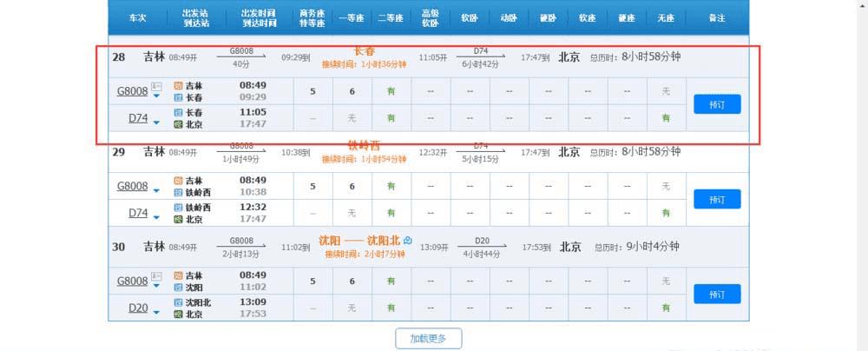Expand stop list arrow for D74 in plan 29
This screenshot has height=351, width=868.
click(156, 217)
